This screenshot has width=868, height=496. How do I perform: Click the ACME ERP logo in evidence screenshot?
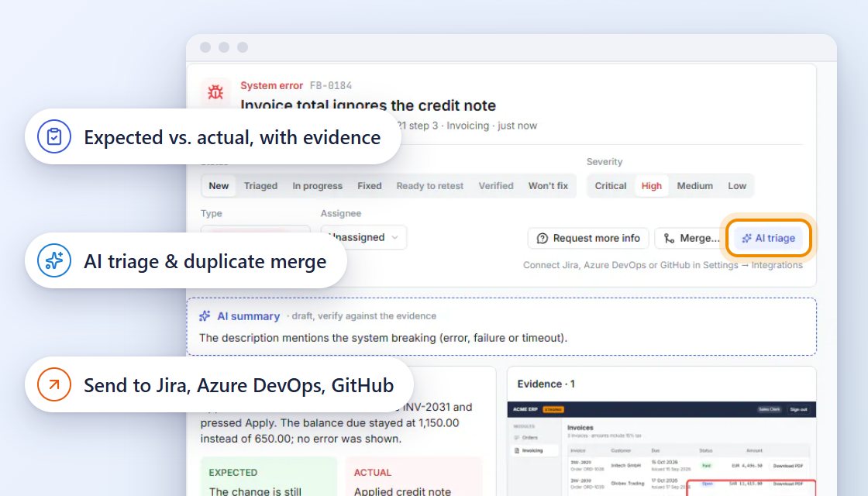pyautogui.click(x=525, y=410)
